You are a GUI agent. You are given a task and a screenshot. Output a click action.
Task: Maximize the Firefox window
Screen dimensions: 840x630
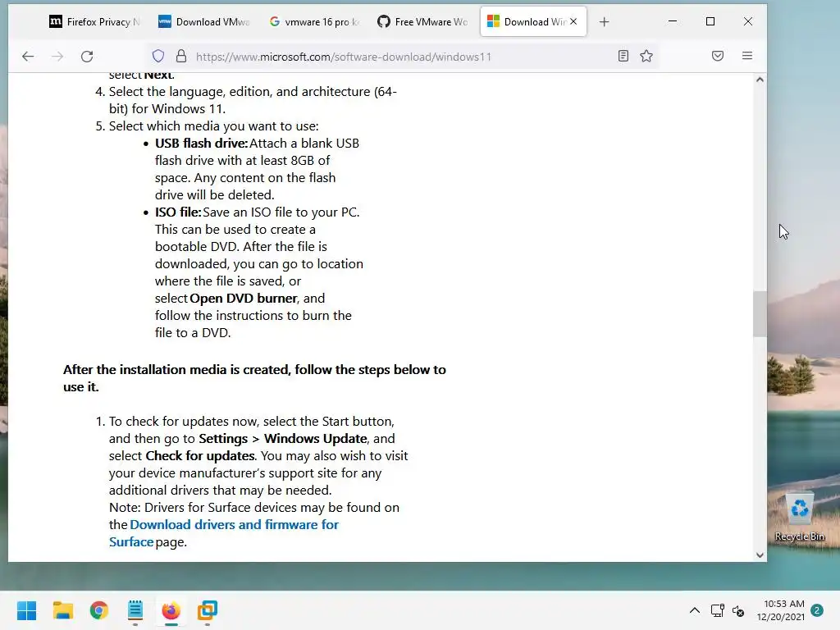coord(710,21)
